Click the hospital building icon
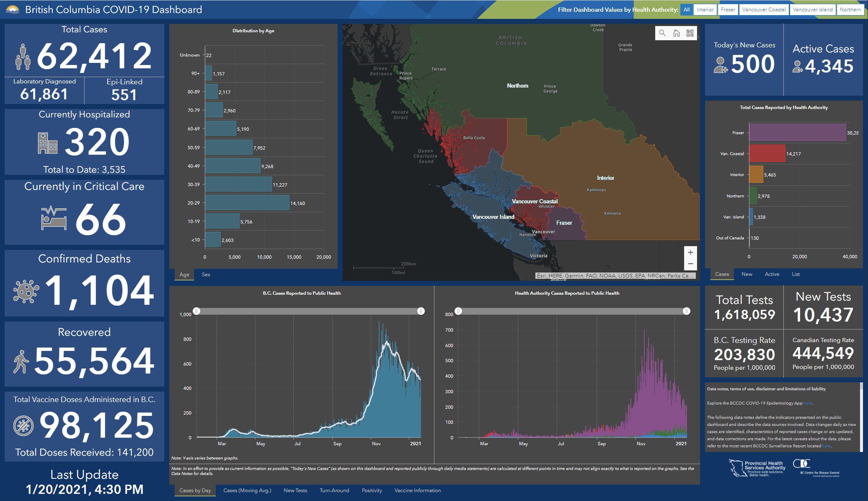 47,143
